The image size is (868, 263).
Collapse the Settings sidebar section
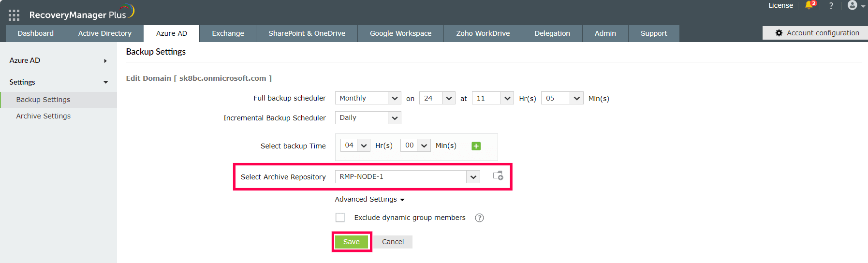point(58,82)
